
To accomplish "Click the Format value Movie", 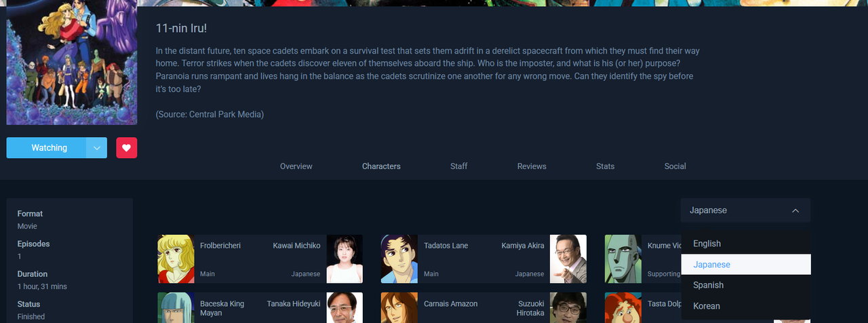I will tap(27, 227).
